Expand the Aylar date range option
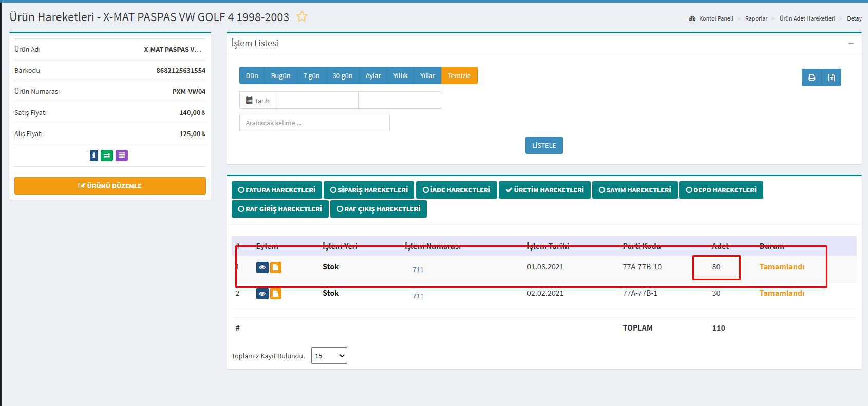 (373, 75)
